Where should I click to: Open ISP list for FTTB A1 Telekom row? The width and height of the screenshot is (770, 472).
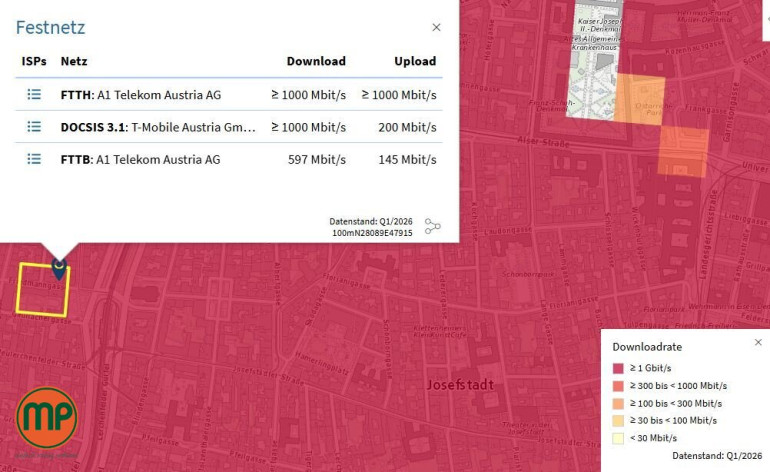click(x=34, y=159)
